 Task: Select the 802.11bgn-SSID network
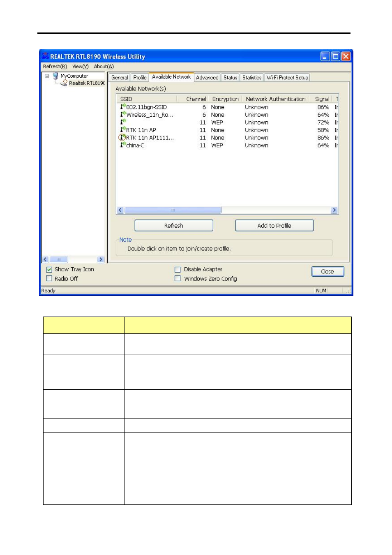point(146,107)
